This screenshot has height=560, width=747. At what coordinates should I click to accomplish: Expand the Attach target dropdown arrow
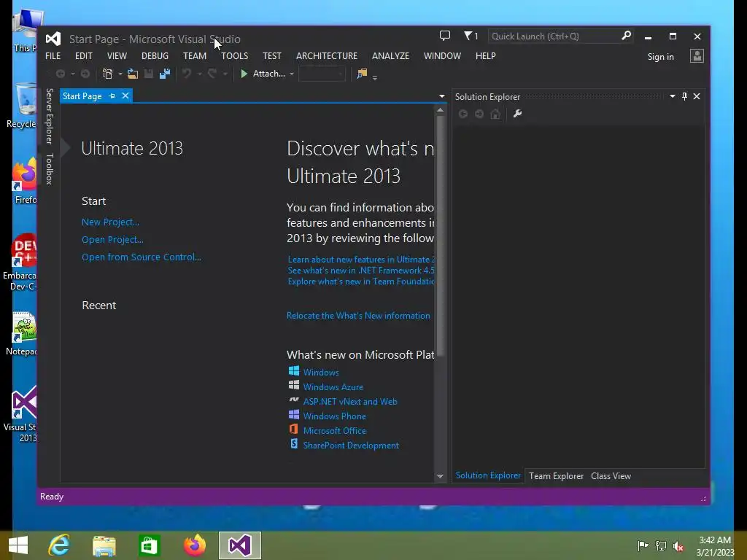pos(292,74)
